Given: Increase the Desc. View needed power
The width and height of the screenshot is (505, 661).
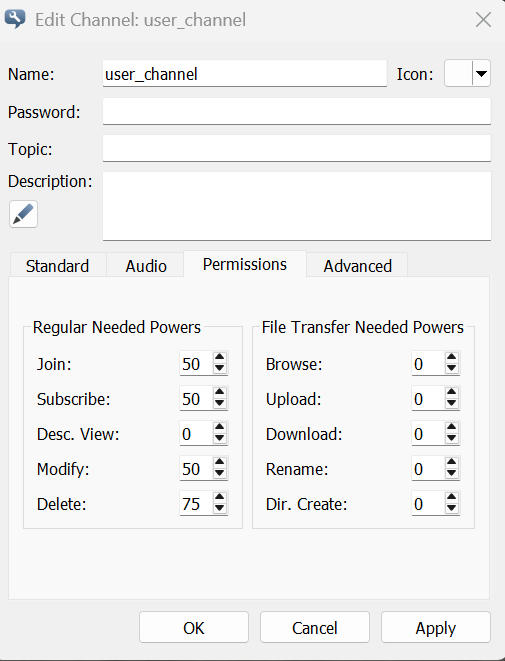Looking at the screenshot, I should (x=219, y=427).
